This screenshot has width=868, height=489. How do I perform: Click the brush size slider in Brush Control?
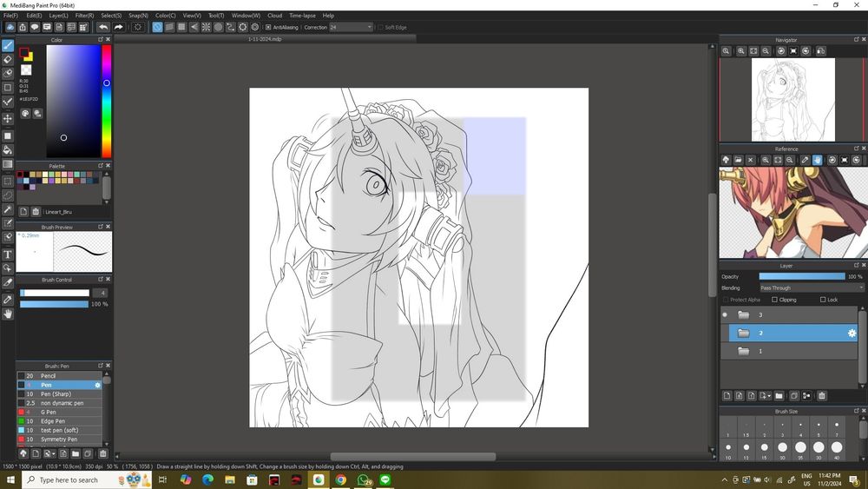(x=54, y=293)
